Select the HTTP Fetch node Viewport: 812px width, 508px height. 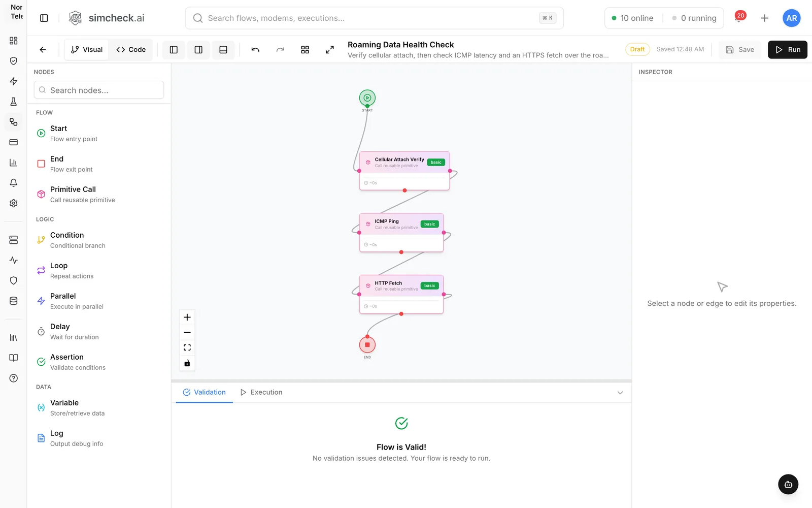tap(401, 294)
